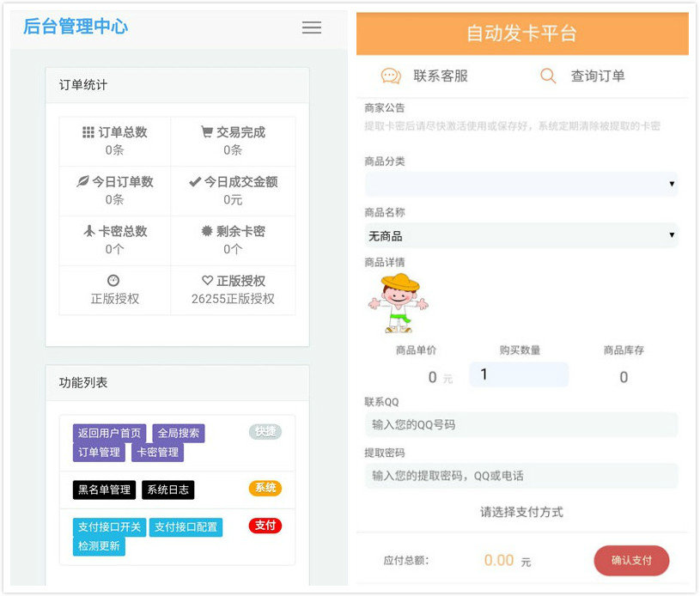Click the 商品单价 label

416,350
